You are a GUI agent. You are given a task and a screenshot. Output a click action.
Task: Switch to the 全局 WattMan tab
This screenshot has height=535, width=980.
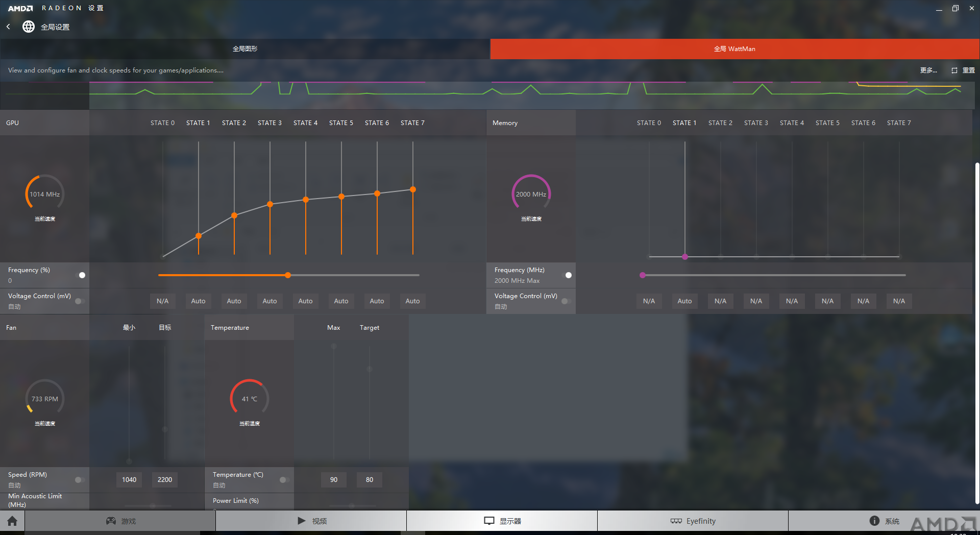[x=735, y=49]
